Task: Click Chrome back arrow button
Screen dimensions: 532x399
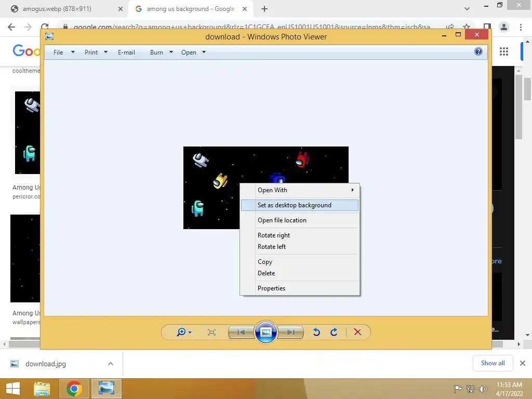Action: tap(11, 27)
